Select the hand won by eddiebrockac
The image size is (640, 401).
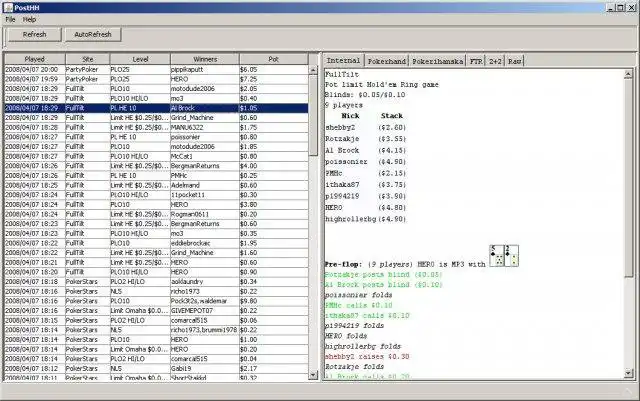[156, 243]
